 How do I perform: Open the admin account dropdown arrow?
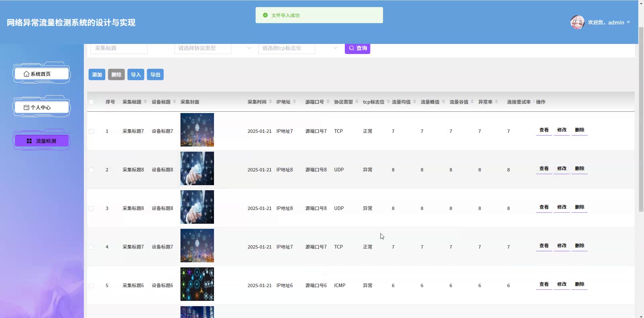coord(628,22)
